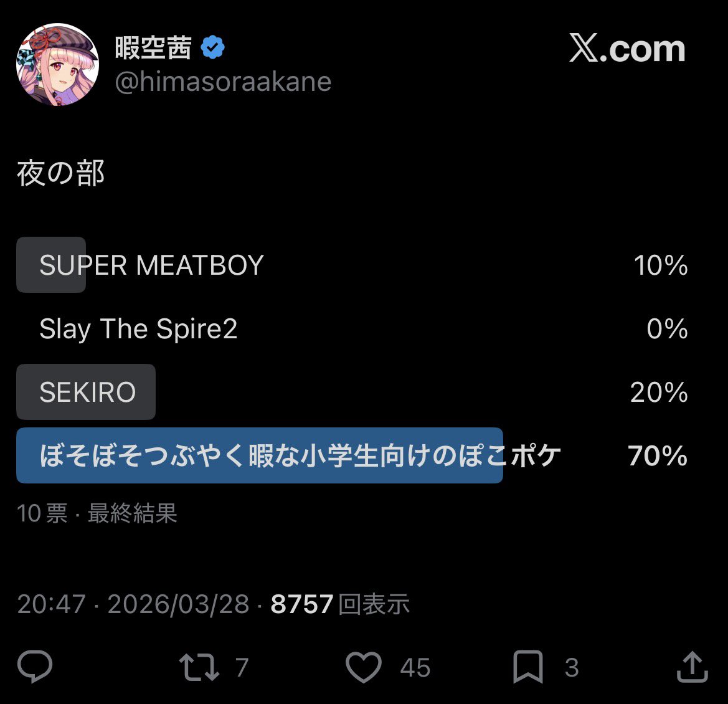Viewport: 728px width, 704px height.
Task: Click the X.com logo
Action: [x=626, y=49]
